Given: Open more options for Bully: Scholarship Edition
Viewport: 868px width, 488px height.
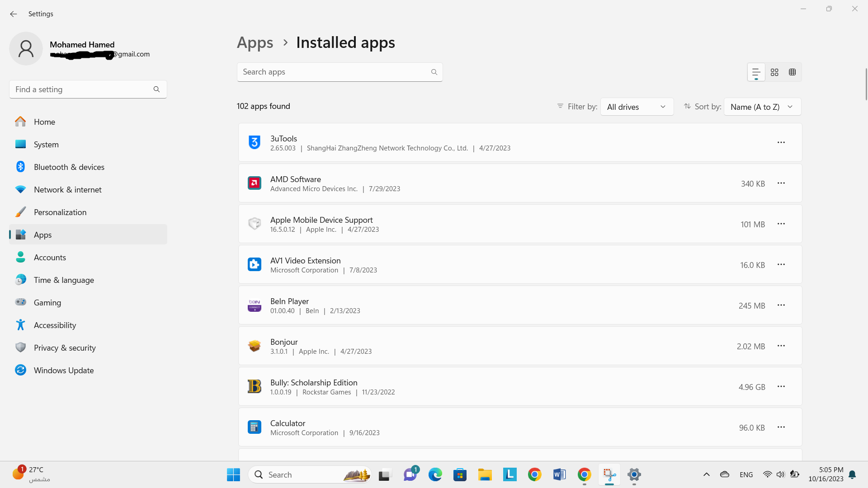Looking at the screenshot, I should [781, 386].
